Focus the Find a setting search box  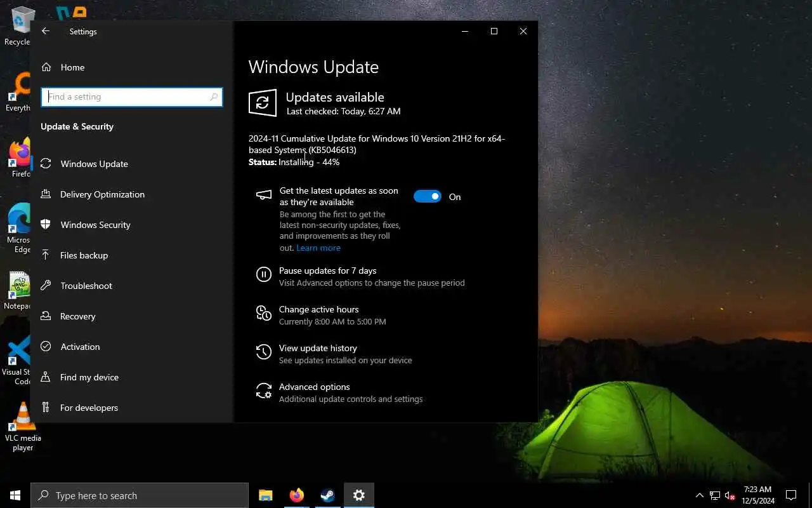[132, 97]
